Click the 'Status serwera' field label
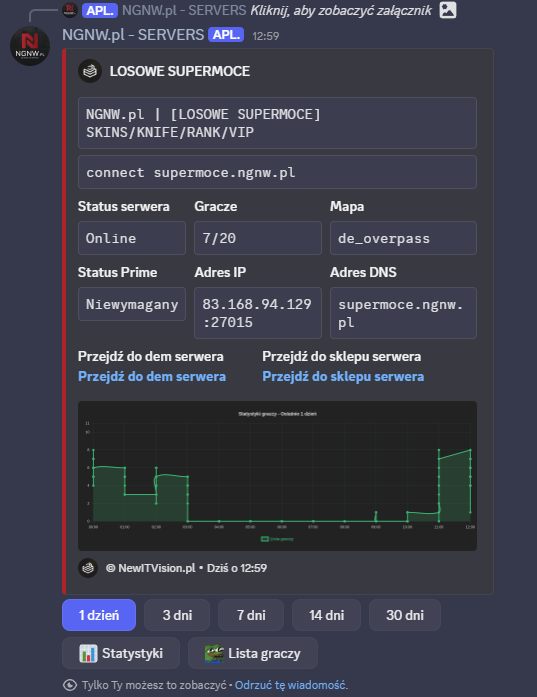This screenshot has width=537, height=697. tap(124, 206)
